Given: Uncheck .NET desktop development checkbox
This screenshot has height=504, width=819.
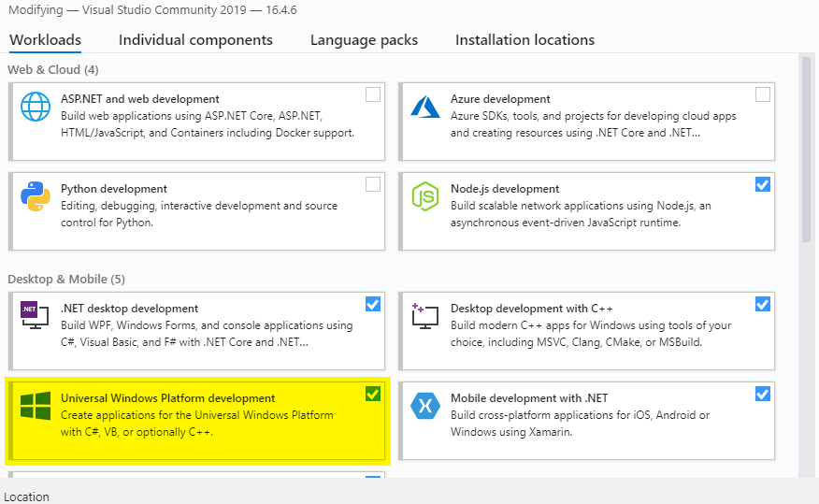Looking at the screenshot, I should (x=373, y=304).
